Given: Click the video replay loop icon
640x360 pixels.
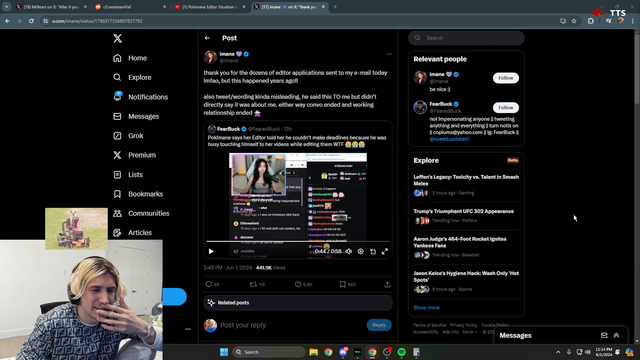Looking at the screenshot, I should click(373, 251).
